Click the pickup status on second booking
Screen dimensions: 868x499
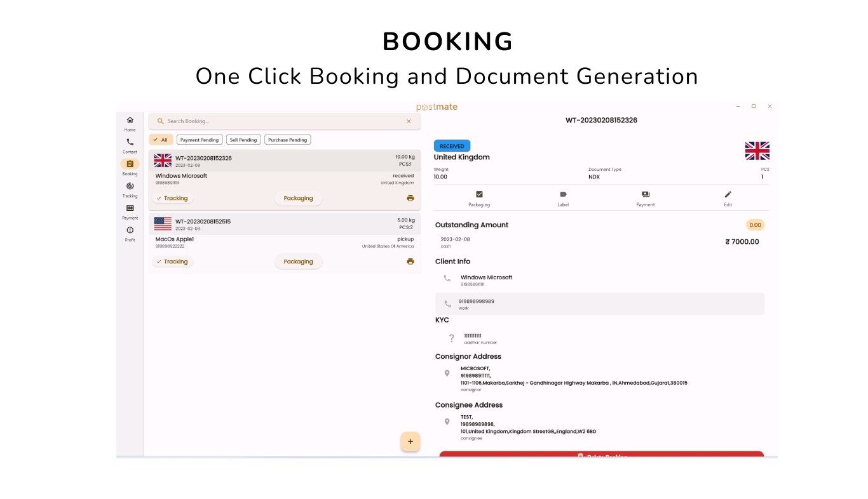pos(405,239)
